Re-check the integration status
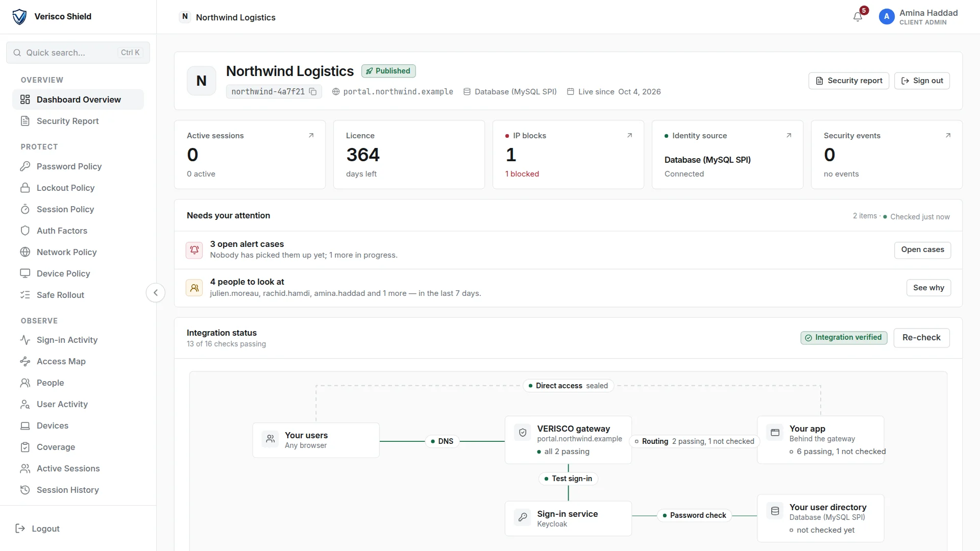Image resolution: width=980 pixels, height=551 pixels. [x=921, y=338]
